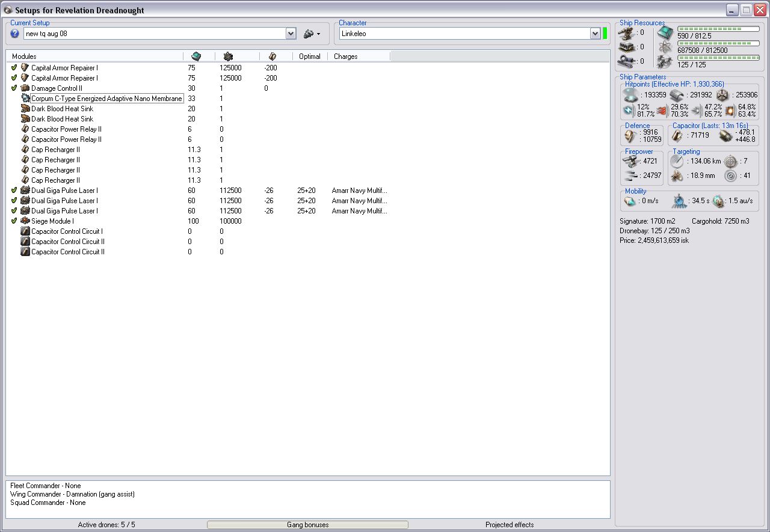Click the thermal resistance icon showing 29.6%
This screenshot has width=770, height=532.
[662, 111]
